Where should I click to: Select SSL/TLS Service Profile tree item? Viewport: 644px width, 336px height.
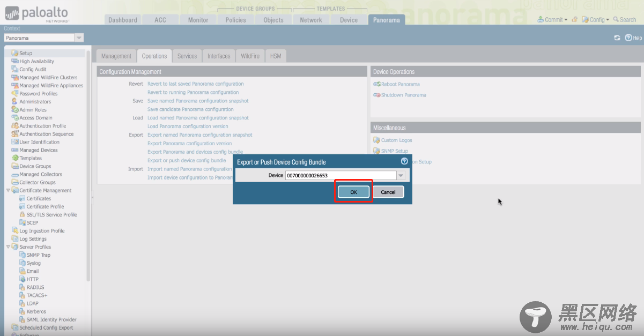[48, 214]
